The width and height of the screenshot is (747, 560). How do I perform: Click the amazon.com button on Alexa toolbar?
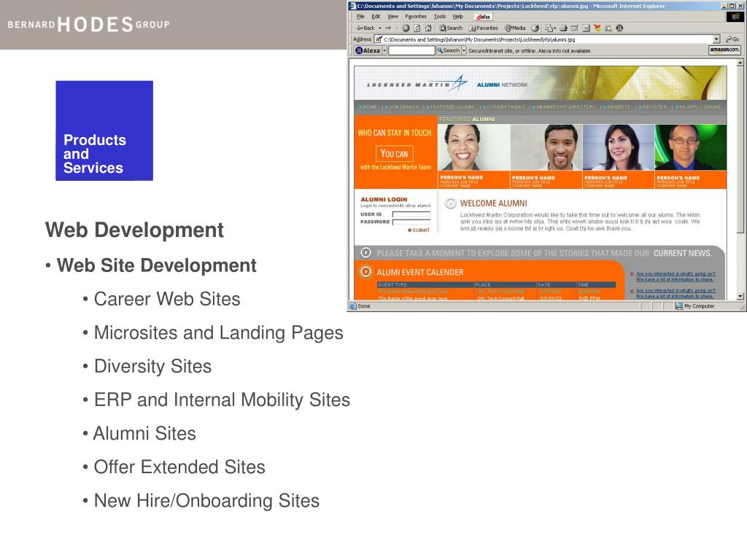[724, 50]
